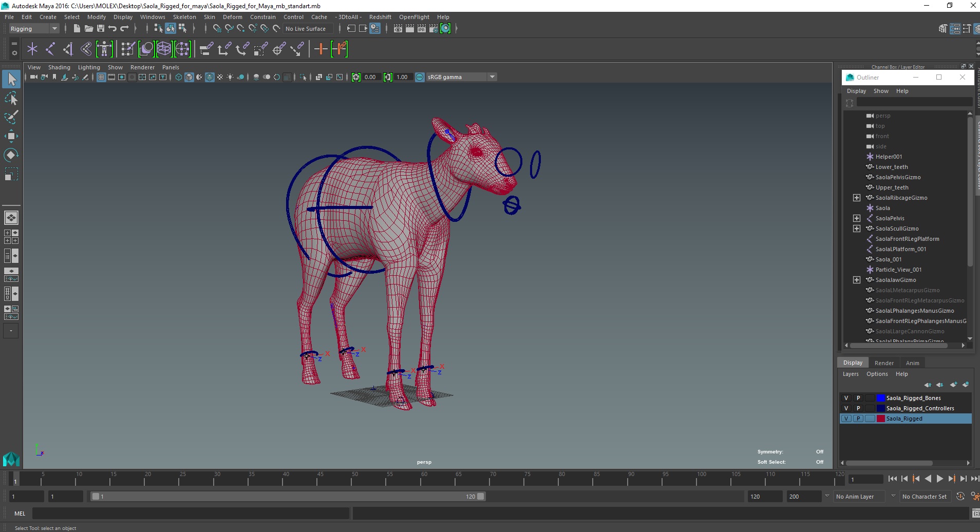Toggle visibility V of Saola_Rigged_Controllers layer

(x=846, y=408)
